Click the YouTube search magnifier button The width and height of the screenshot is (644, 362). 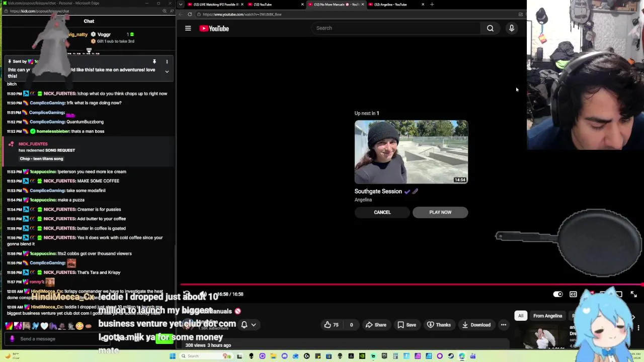[490, 28]
